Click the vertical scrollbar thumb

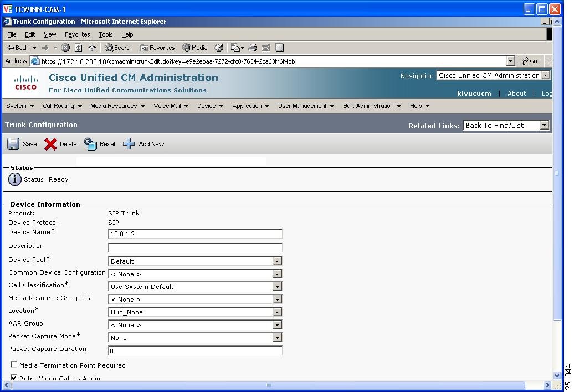pos(557,173)
